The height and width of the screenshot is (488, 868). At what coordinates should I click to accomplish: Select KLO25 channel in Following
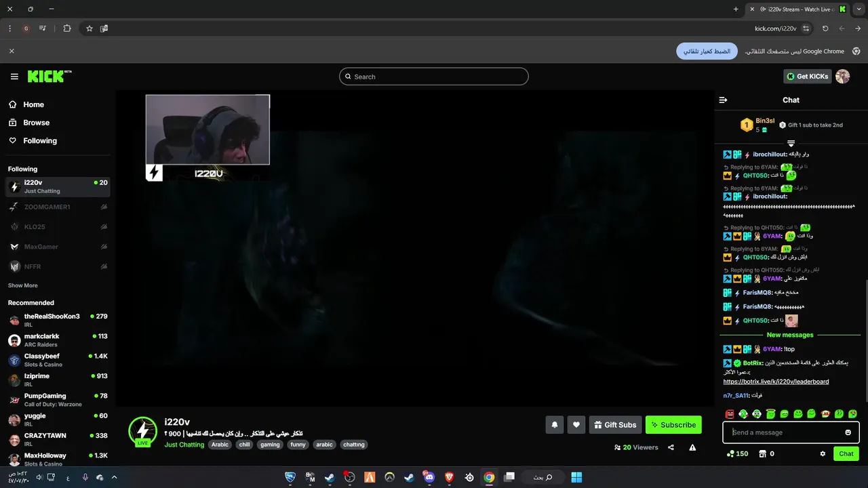(x=58, y=227)
